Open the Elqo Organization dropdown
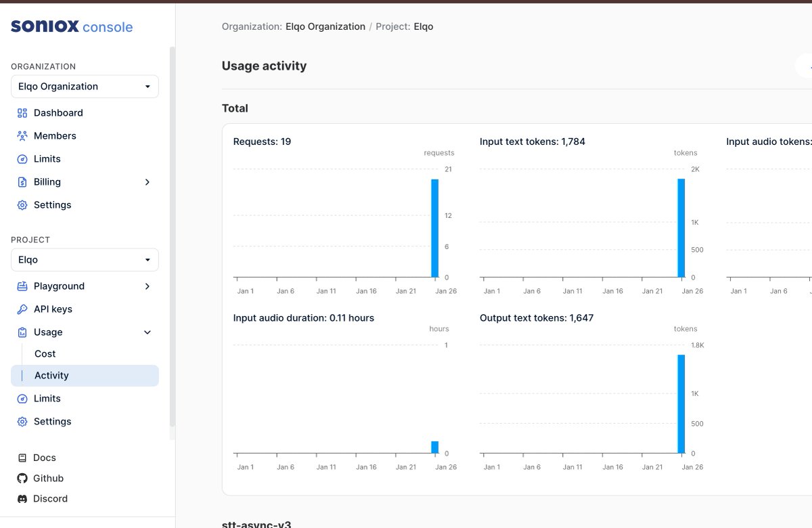 click(85, 87)
